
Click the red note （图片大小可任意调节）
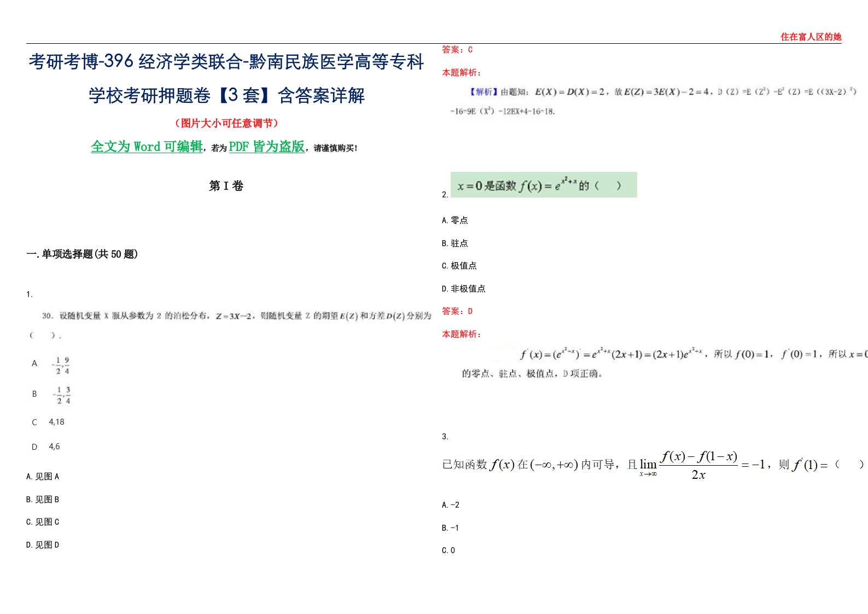click(226, 123)
